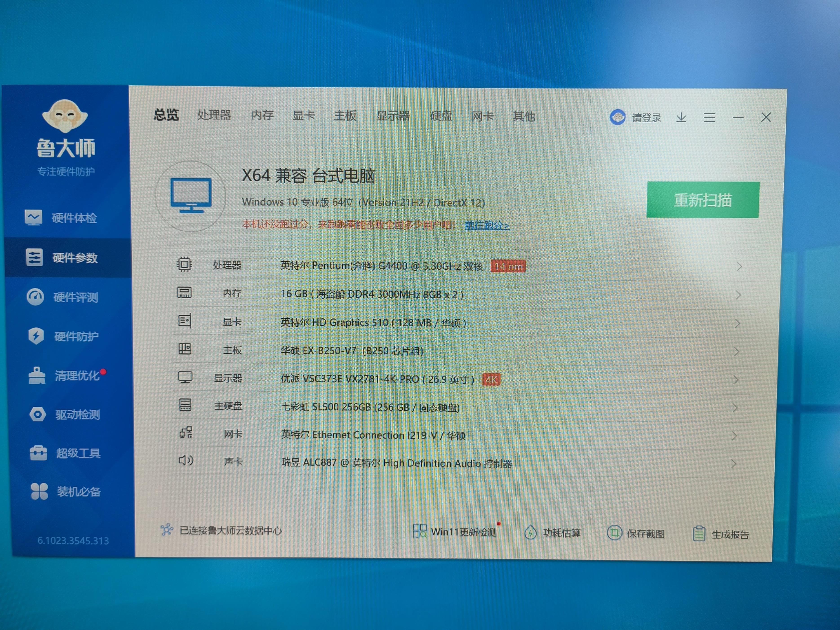Switch to the 处理器 tab
Screen dimensions: 840x630
(x=214, y=115)
